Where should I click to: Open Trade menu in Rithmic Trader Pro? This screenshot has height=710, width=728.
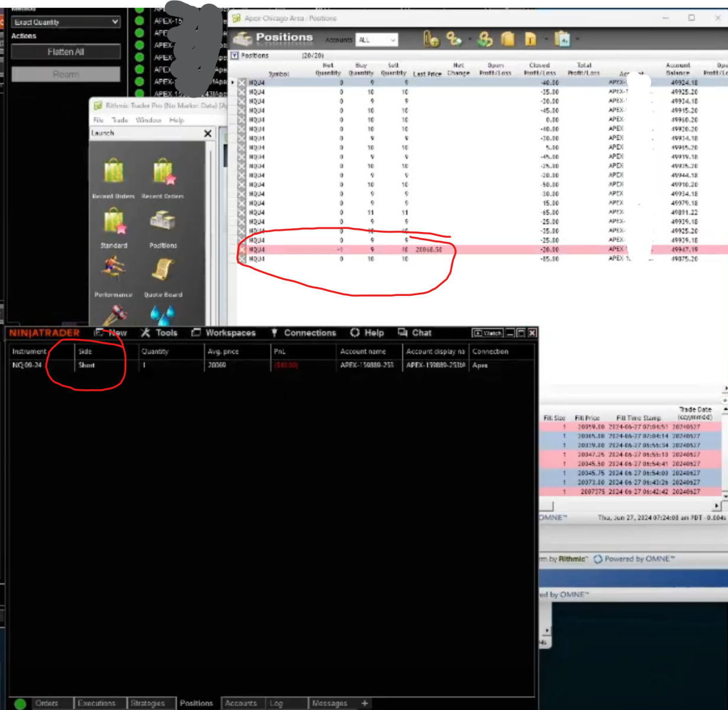pyautogui.click(x=120, y=120)
